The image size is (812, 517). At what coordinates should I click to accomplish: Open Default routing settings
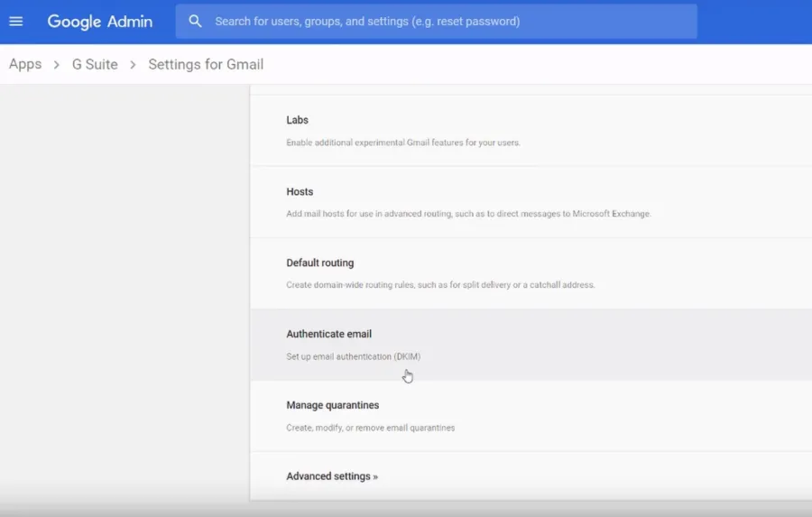point(531,273)
